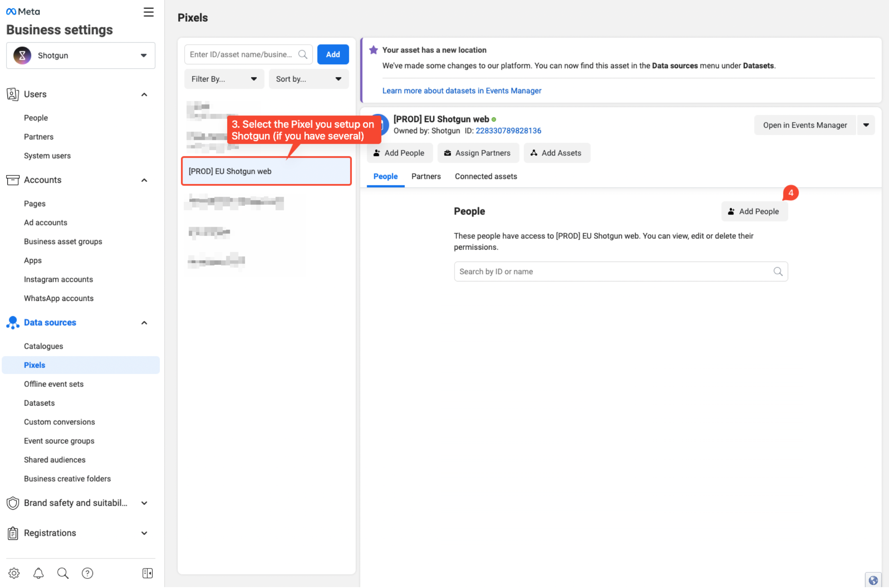Screen dimensions: 889x588
Task: Open Pages under Accounts
Action: 35,204
